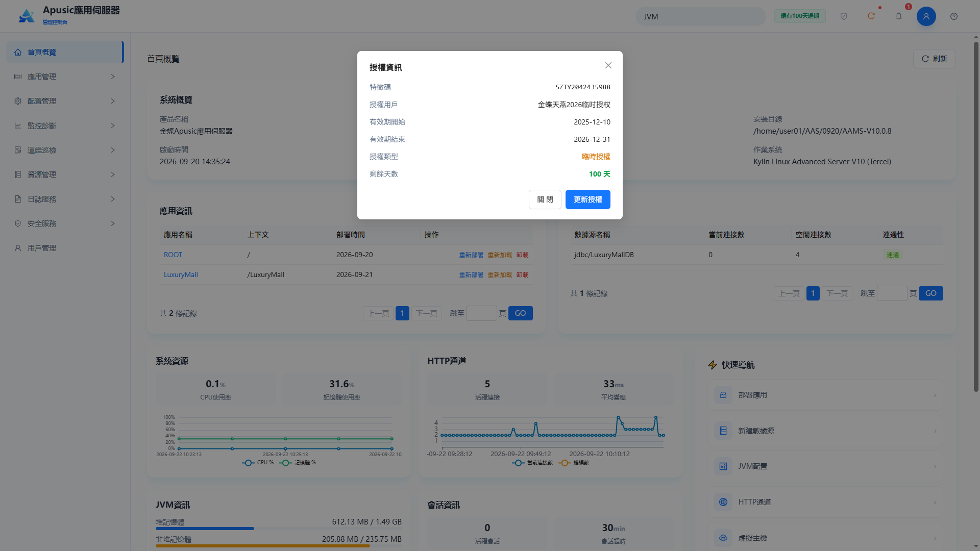980x551 pixels.
Task: Select page 1 in data source pagination
Action: pos(813,293)
